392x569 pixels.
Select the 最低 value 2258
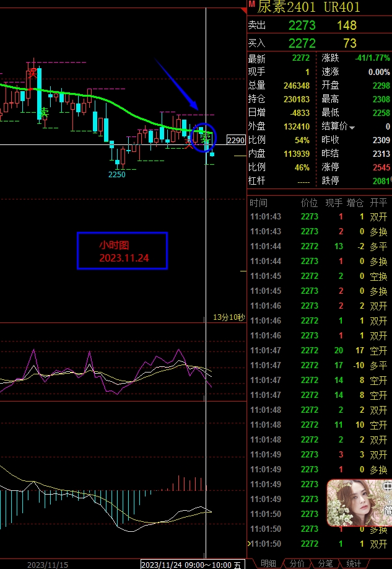381,113
